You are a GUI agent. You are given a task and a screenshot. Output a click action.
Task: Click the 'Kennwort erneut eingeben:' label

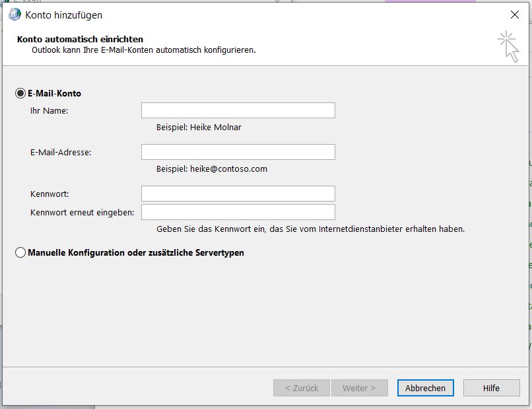[83, 212]
